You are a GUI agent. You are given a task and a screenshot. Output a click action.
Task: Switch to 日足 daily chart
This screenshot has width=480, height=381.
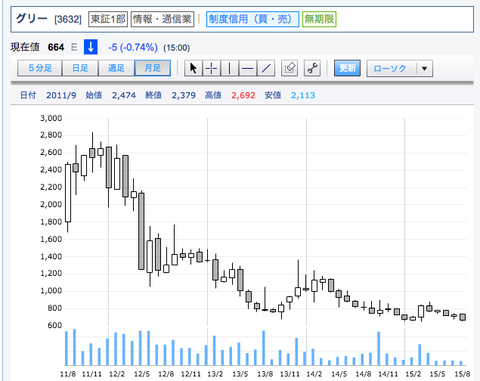tap(80, 68)
